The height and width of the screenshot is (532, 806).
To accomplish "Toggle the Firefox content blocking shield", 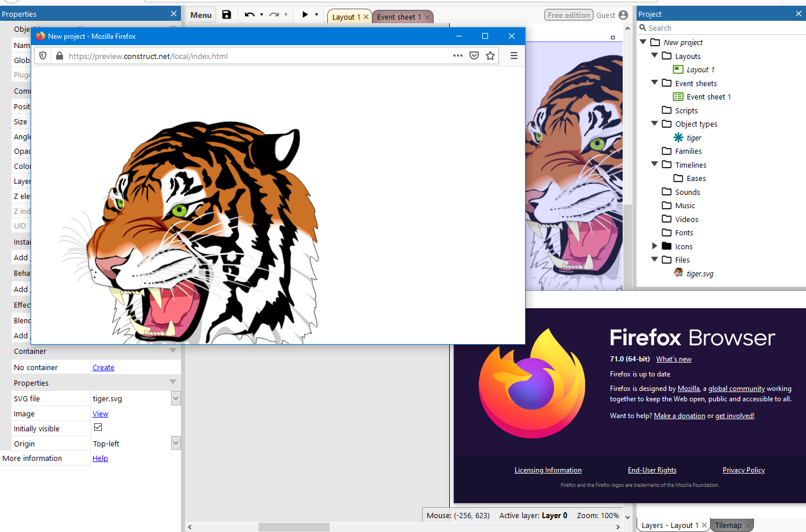I will pyautogui.click(x=42, y=56).
